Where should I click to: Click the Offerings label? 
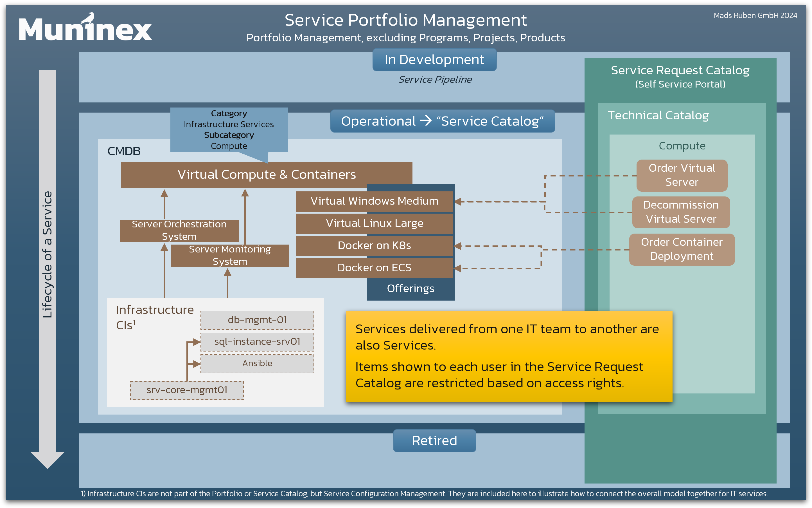click(410, 288)
